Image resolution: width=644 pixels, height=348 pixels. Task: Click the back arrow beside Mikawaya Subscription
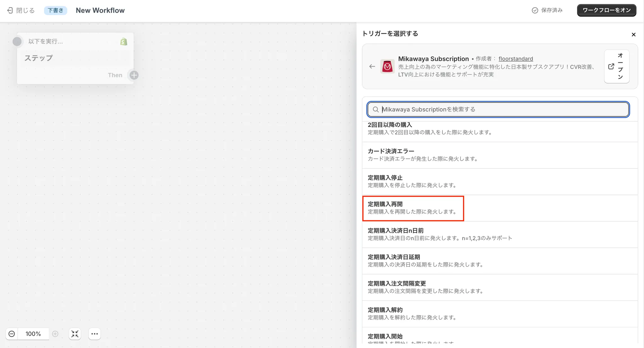coord(372,66)
